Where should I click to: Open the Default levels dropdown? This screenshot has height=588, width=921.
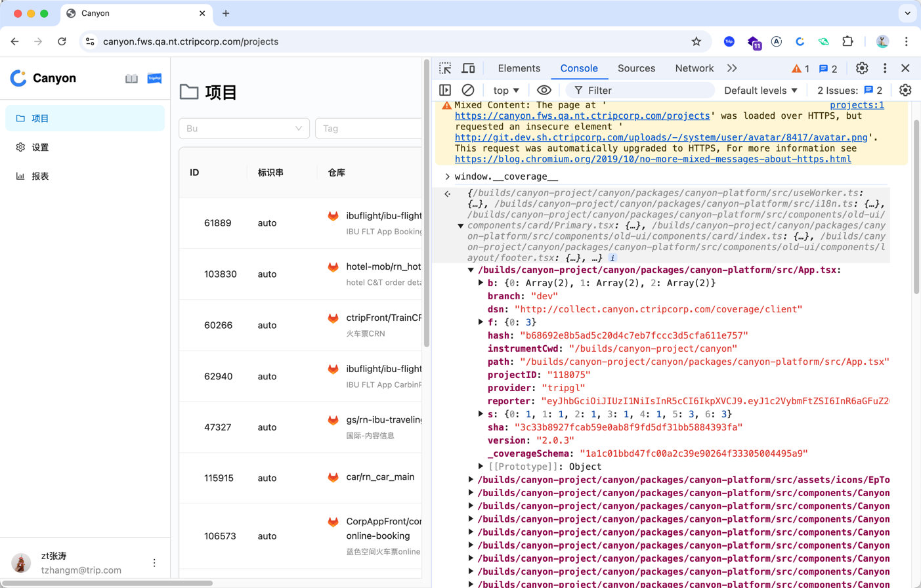[761, 91]
